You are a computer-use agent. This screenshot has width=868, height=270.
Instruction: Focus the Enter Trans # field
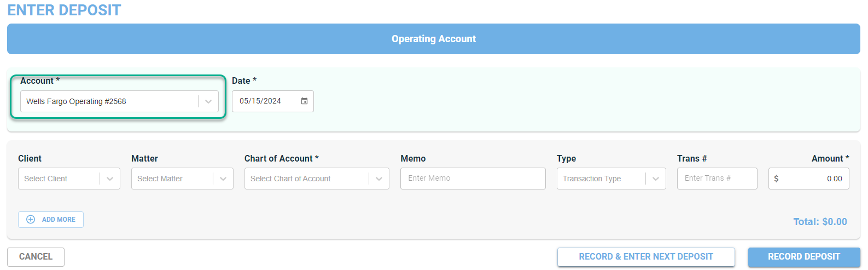pyautogui.click(x=717, y=179)
